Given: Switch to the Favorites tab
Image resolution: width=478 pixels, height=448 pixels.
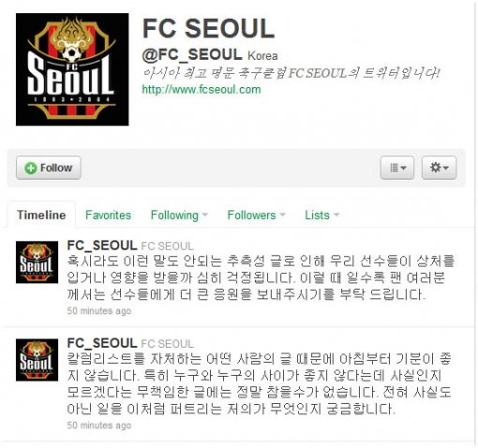Looking at the screenshot, I should click(x=108, y=215).
